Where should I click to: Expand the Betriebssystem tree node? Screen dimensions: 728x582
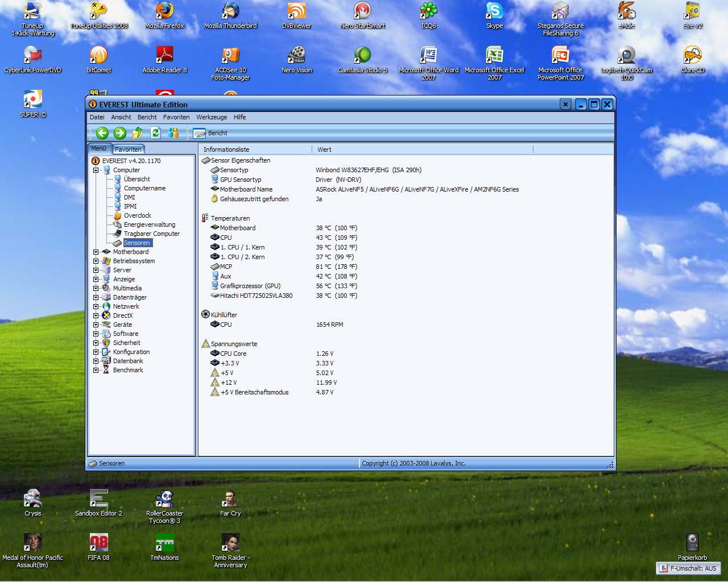pos(96,261)
